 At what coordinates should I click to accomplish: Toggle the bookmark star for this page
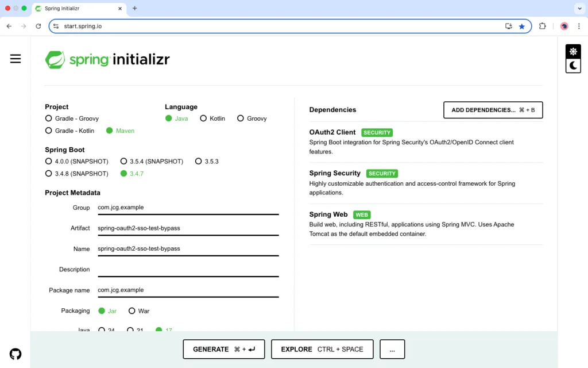click(521, 26)
